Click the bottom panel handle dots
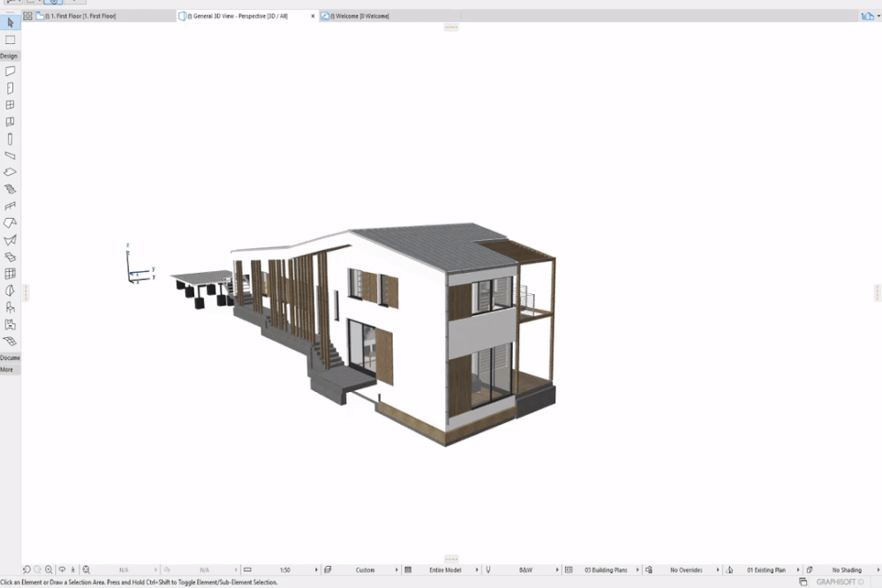 [451, 559]
